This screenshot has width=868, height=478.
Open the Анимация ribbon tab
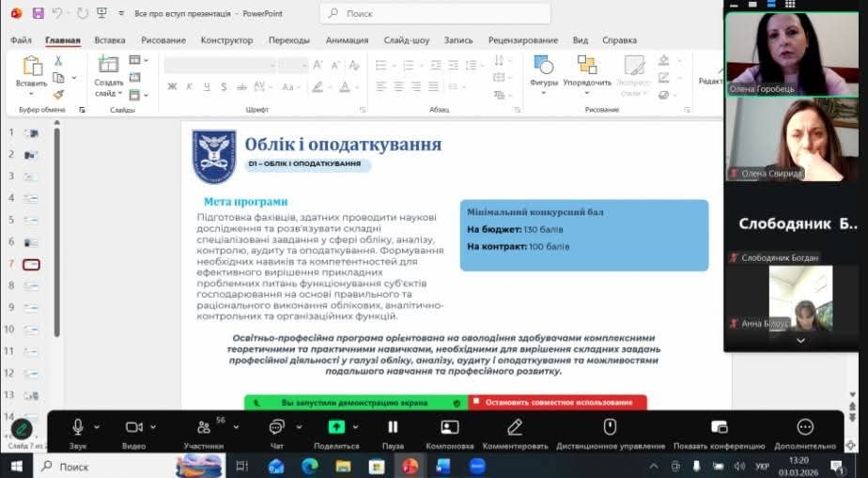point(347,40)
